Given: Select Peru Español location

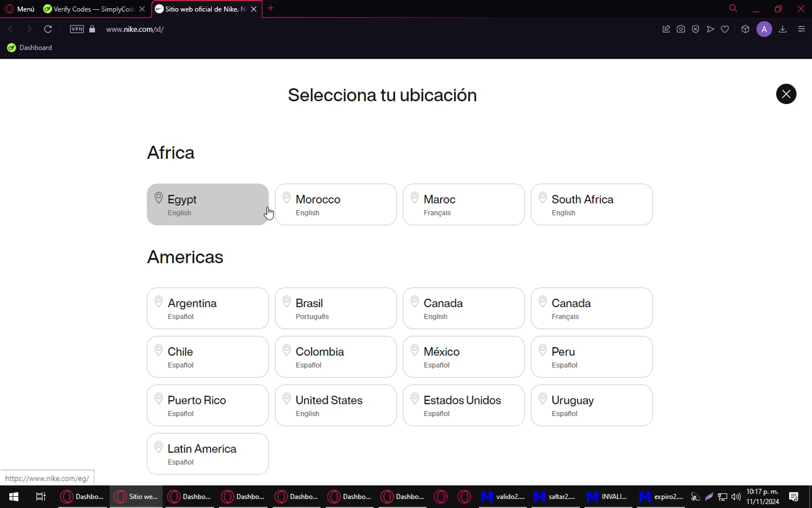Looking at the screenshot, I should pyautogui.click(x=592, y=357).
